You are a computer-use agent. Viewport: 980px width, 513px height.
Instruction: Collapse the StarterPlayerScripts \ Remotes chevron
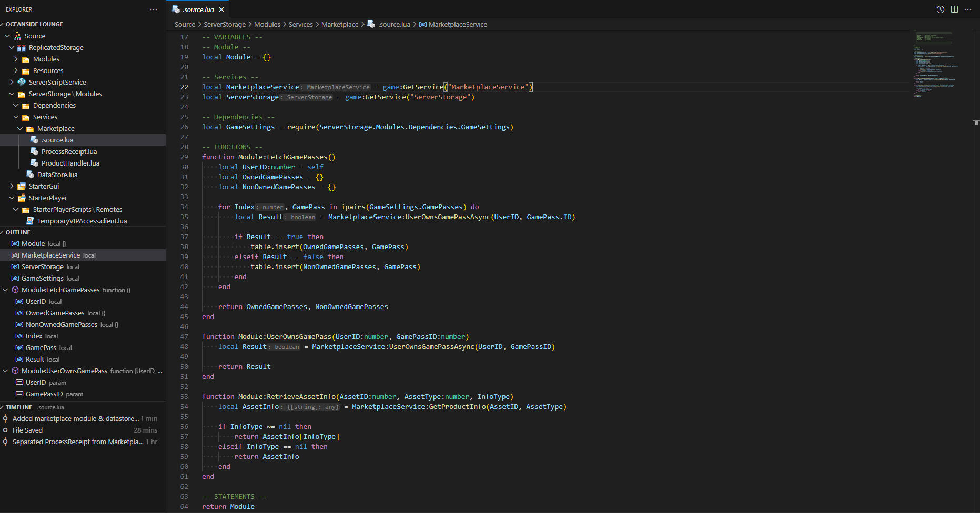coord(16,209)
